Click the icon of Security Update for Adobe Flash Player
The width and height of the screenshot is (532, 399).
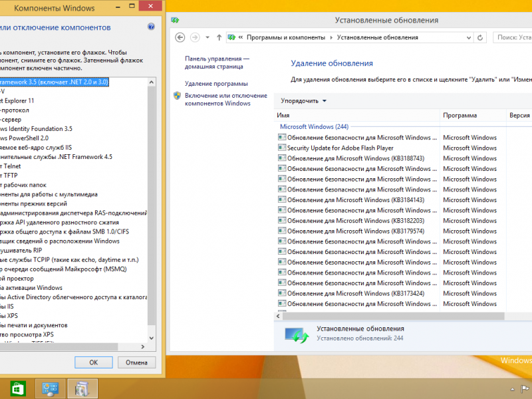(281, 148)
